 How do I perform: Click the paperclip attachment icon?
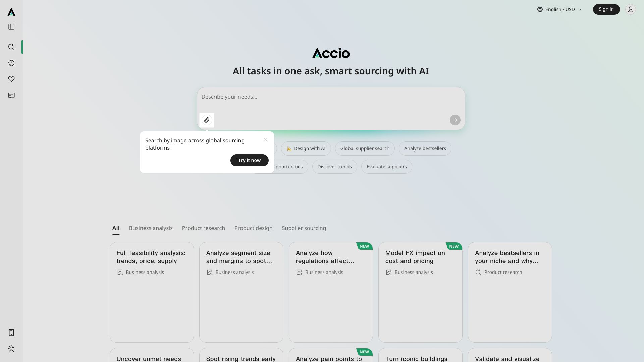[x=207, y=120]
